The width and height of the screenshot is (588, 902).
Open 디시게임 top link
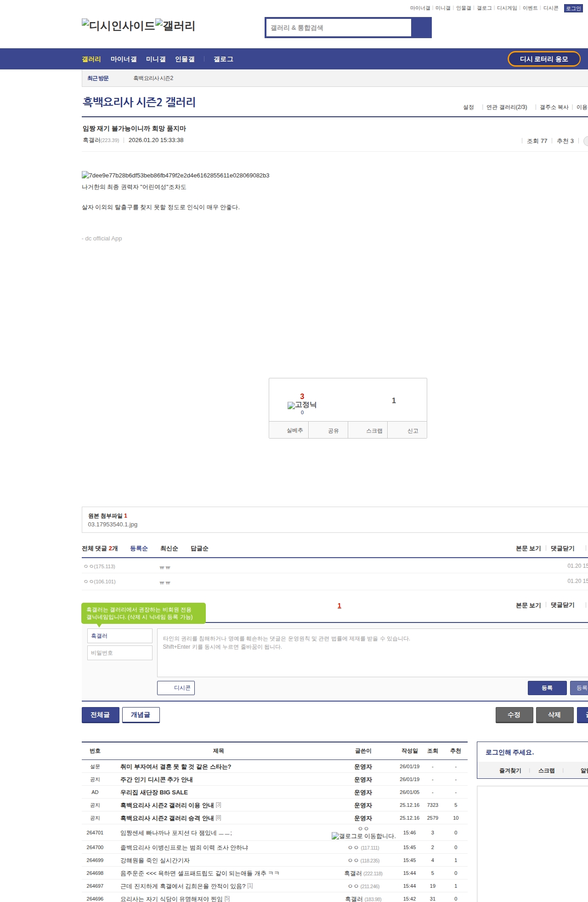(507, 8)
